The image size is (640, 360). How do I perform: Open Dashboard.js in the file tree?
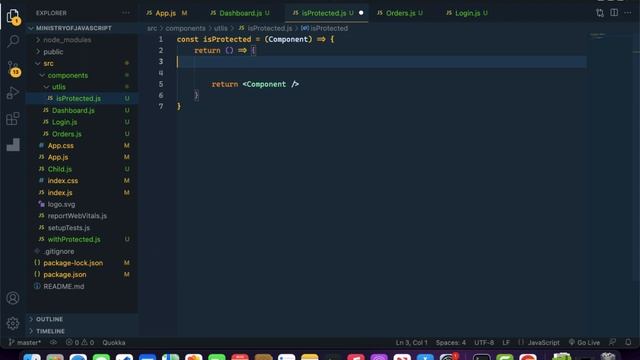[73, 111]
